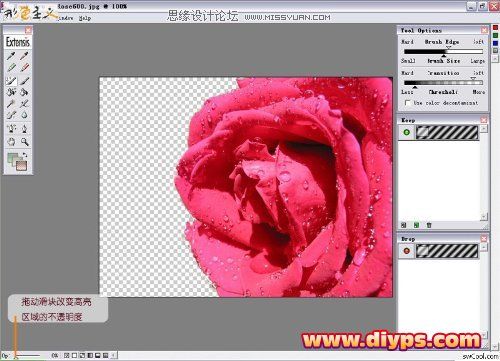
Task: Adjust the Brush Size slider marker
Action: (x=444, y=55)
